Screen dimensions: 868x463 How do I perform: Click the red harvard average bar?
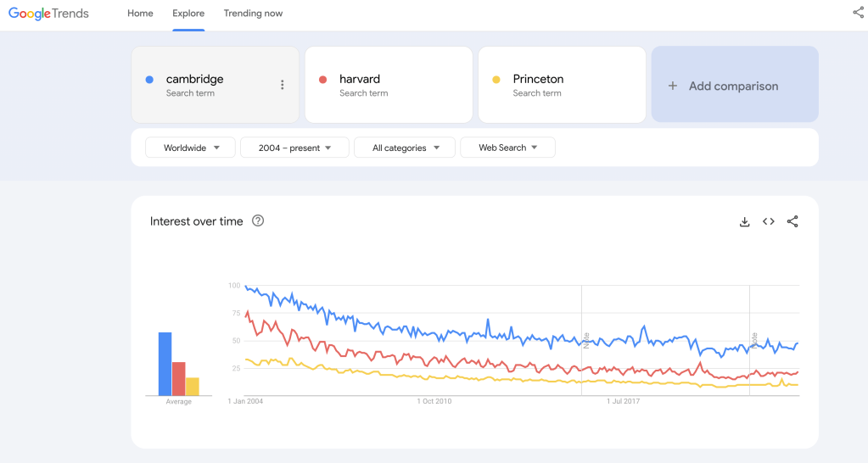[178, 379]
